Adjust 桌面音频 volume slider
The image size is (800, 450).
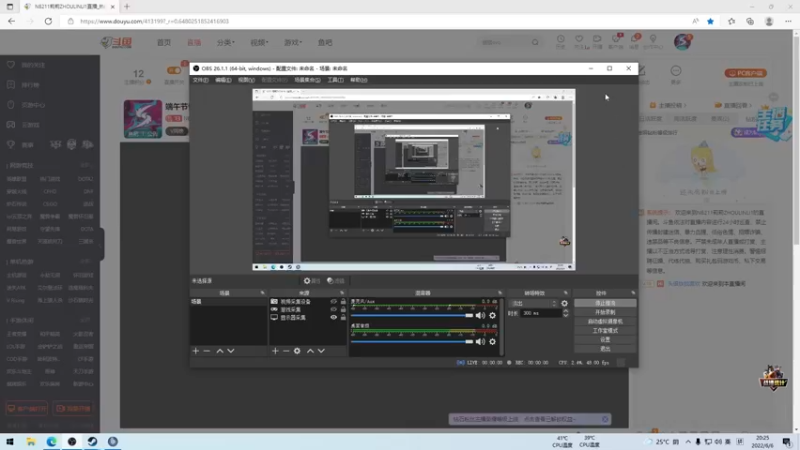click(x=412, y=342)
